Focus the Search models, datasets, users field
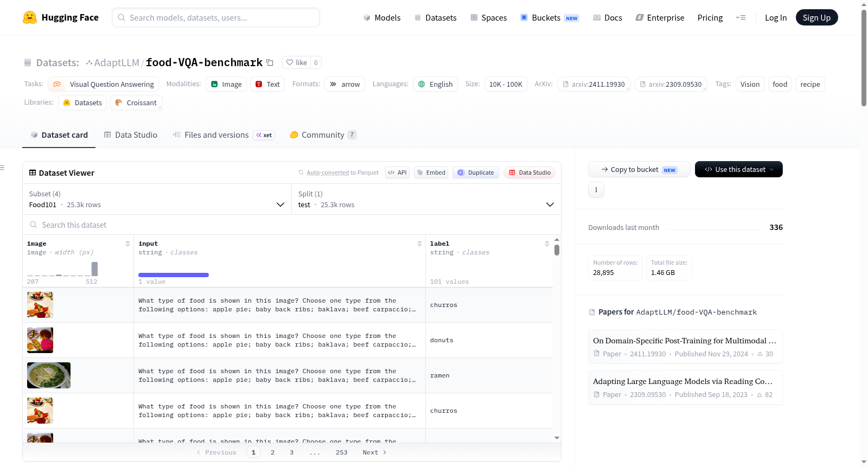This screenshot has height=467, width=868. click(216, 17)
